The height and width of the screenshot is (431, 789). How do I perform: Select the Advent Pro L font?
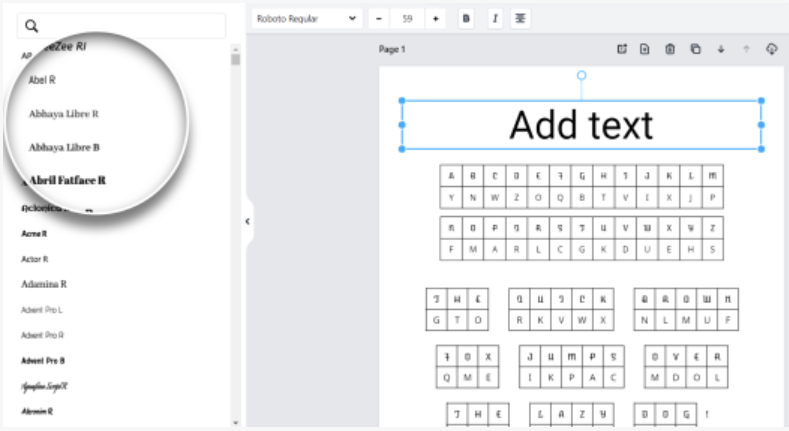coord(42,310)
